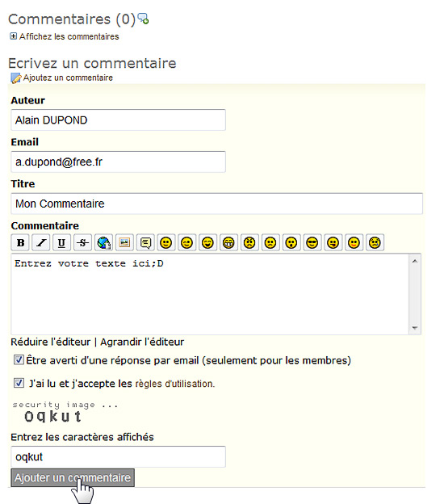Open the 'Affichez les commentaires' link
Image resolution: width=444 pixels, height=504 pixels.
(x=69, y=36)
